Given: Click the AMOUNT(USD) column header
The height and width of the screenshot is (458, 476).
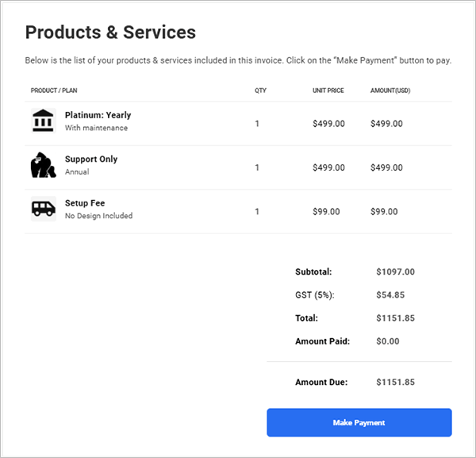Looking at the screenshot, I should (390, 90).
